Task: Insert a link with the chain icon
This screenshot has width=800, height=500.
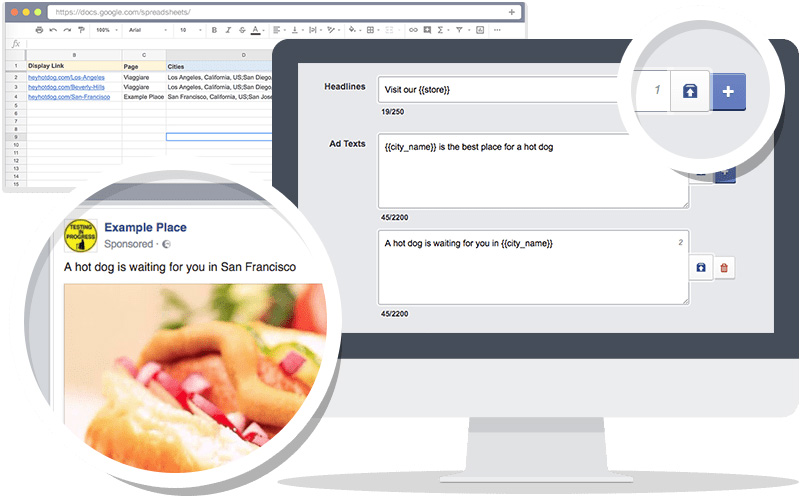Action: tap(413, 30)
